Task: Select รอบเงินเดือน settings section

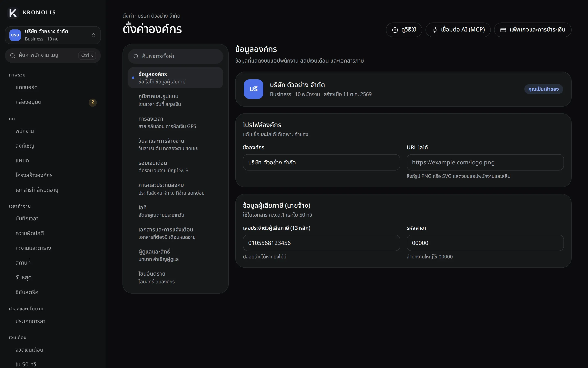Action: pos(175,166)
